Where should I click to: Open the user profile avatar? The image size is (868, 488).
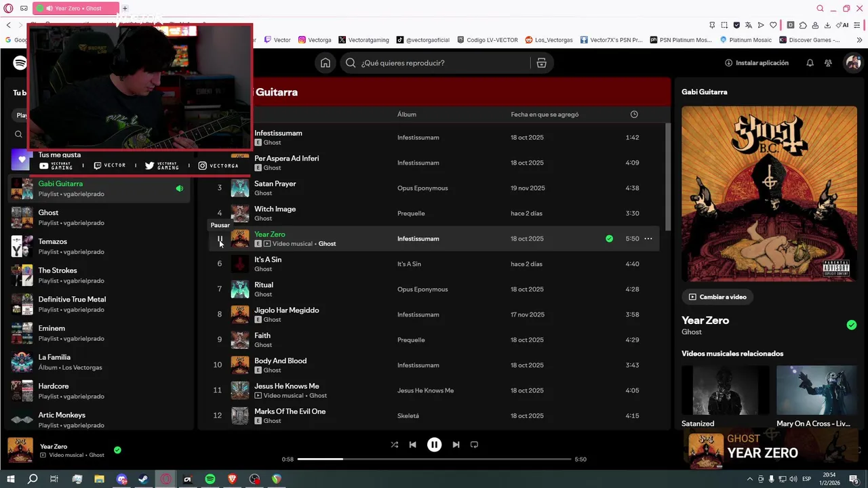click(852, 63)
